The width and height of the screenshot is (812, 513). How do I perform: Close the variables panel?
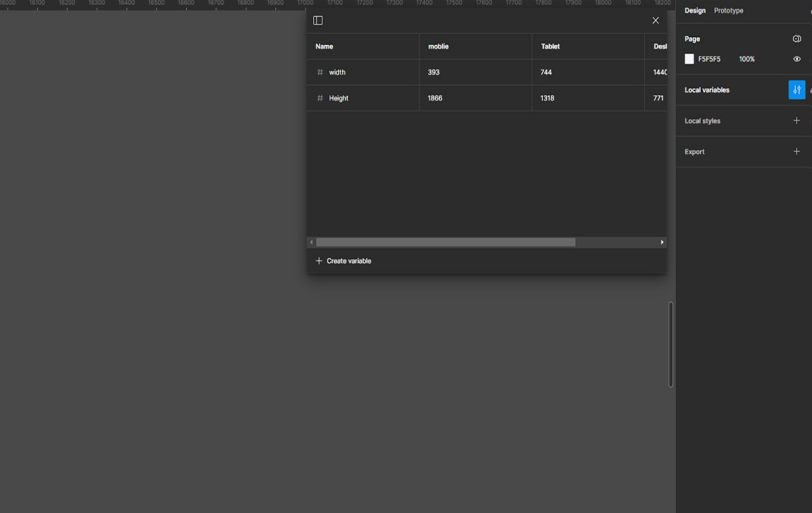coord(655,21)
